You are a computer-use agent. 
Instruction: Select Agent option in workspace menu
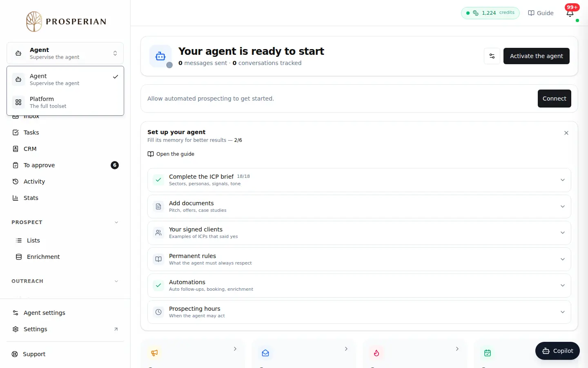pyautogui.click(x=65, y=79)
